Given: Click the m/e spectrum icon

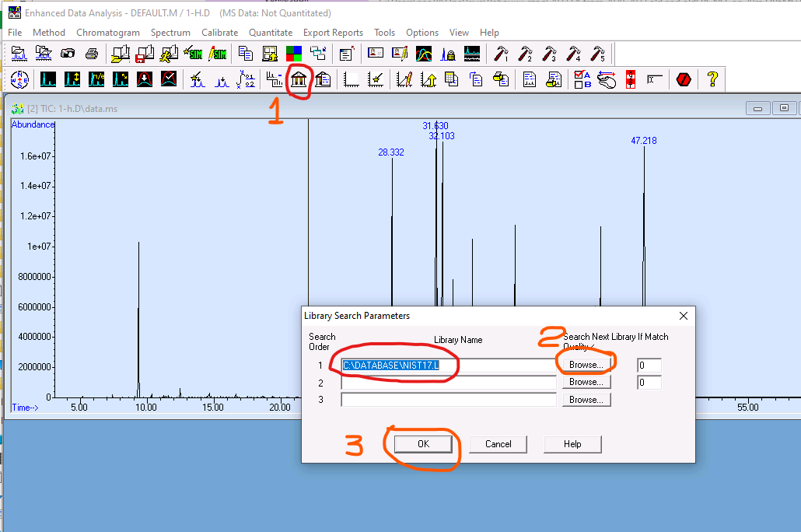Looking at the screenshot, I should pos(96,79).
